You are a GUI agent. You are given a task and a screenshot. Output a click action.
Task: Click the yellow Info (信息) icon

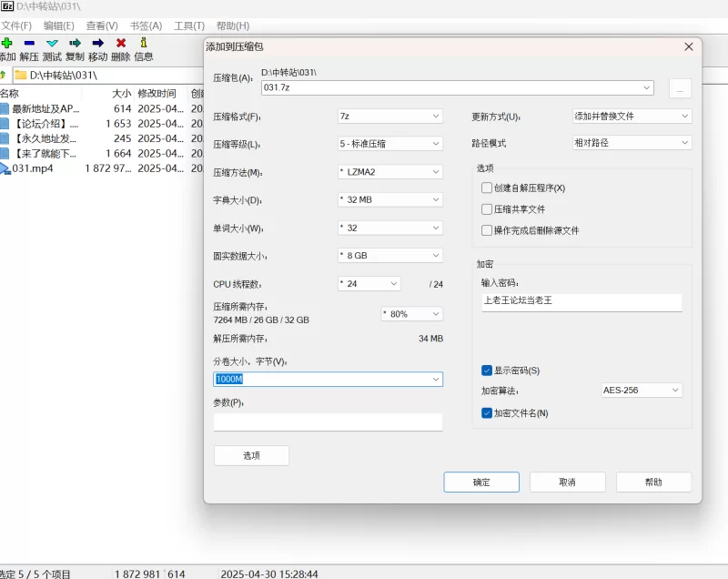143,43
